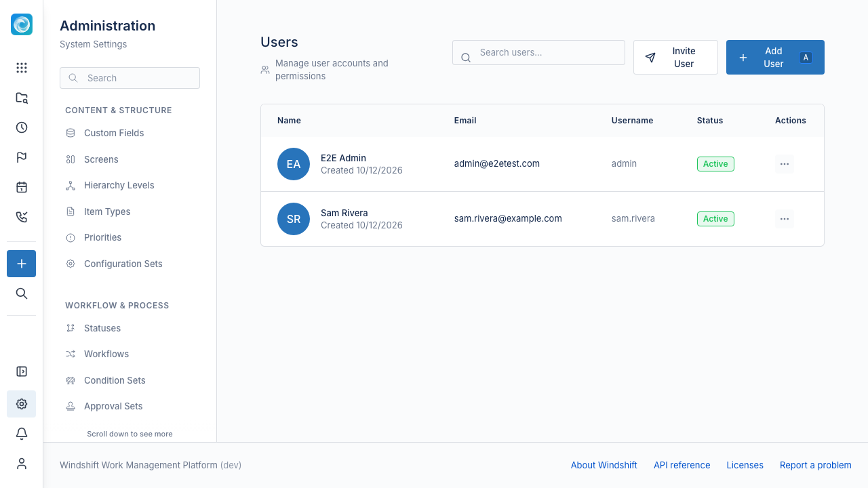Viewport: 868px width, 488px height.
Task: Click the Invite User button
Action: (675, 57)
